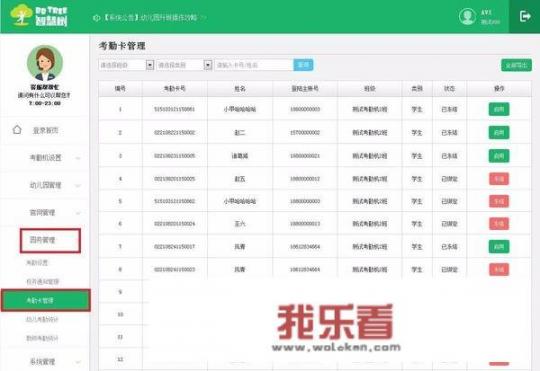Expand the 考勤机设置 chevron
The image size is (540, 371).
(78, 158)
